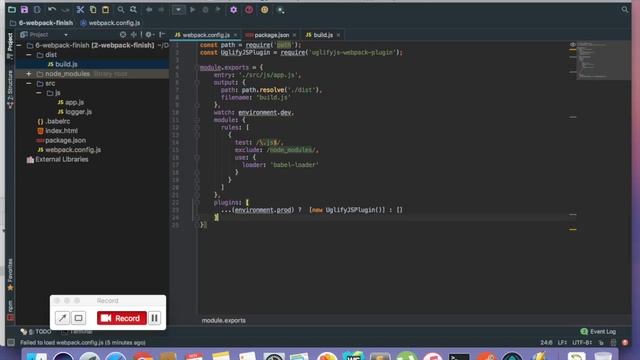
Task: Click the red help circle icon
Action: 249,9
